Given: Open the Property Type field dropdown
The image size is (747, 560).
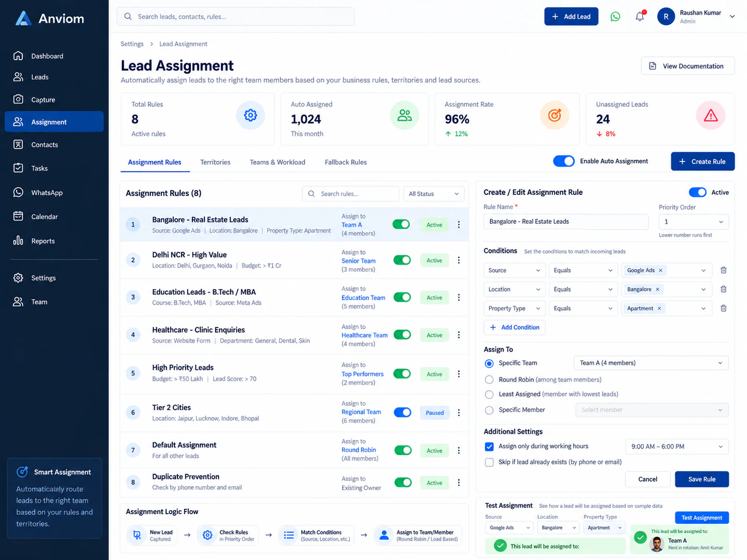Looking at the screenshot, I should (x=514, y=308).
